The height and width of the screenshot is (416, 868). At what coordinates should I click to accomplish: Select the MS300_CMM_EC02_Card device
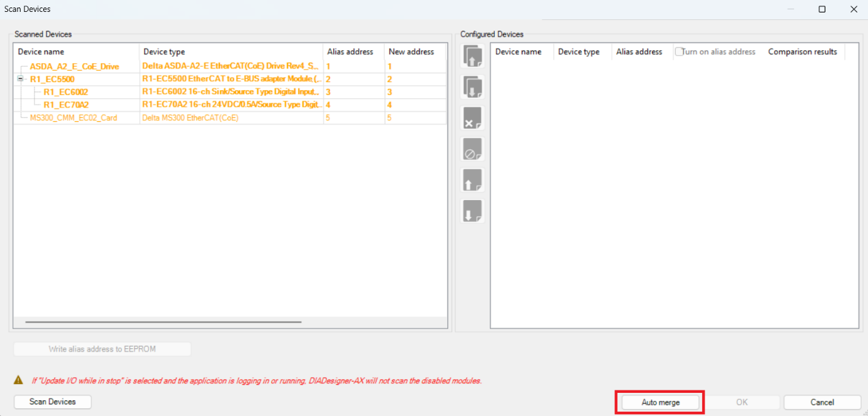click(73, 118)
